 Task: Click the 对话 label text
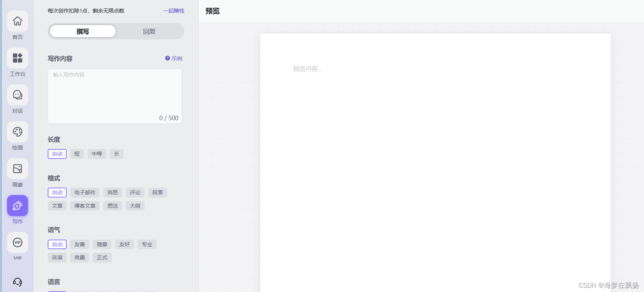click(x=18, y=111)
